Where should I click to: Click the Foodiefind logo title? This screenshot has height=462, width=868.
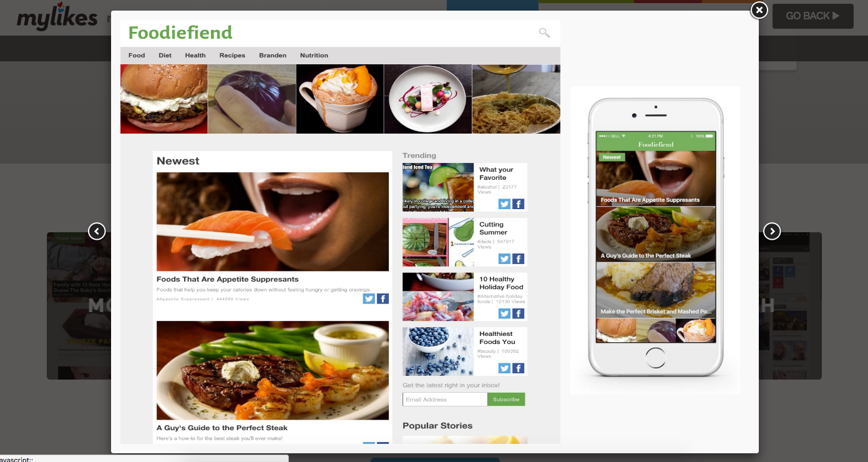tap(180, 32)
